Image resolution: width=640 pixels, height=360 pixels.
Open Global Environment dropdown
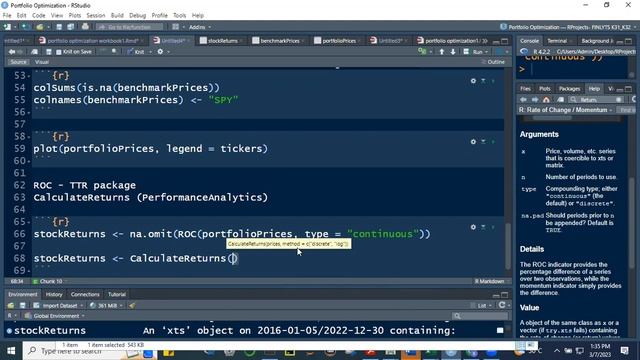(x=54, y=316)
